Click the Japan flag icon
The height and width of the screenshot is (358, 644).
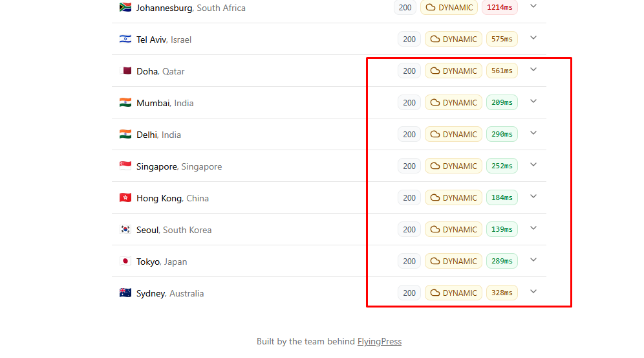pyautogui.click(x=125, y=261)
